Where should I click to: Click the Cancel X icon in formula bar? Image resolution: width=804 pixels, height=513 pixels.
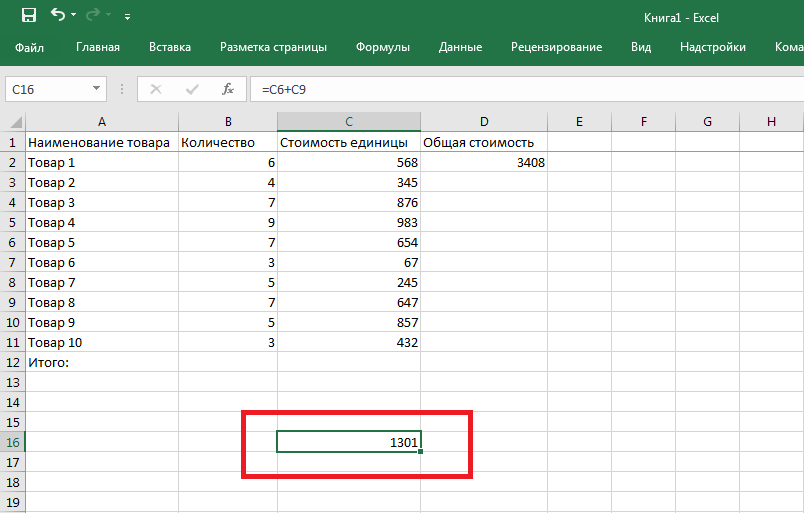[x=155, y=89]
